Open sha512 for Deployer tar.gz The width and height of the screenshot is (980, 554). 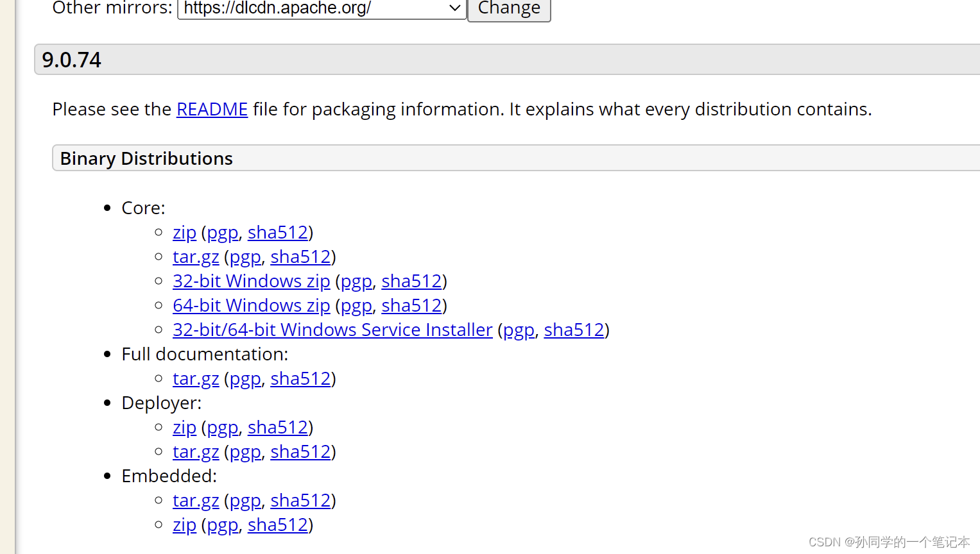300,452
